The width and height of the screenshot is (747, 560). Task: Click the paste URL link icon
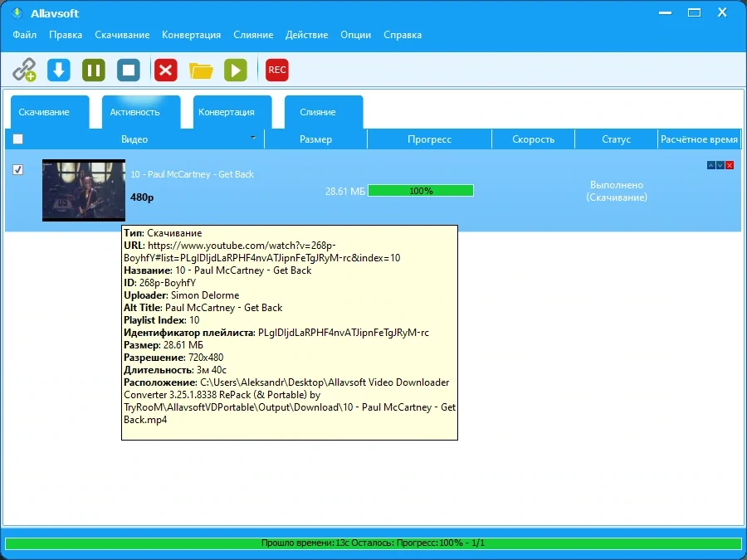pos(24,70)
